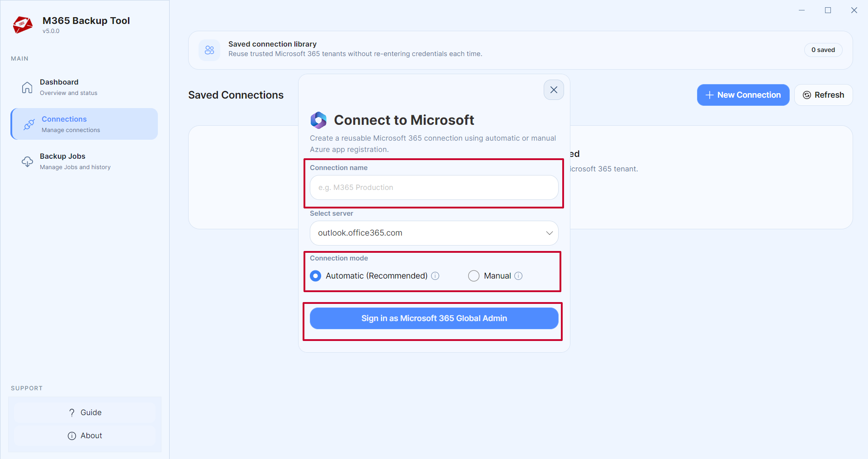Focus the Connection name input field
Viewport: 868px width, 459px height.
point(434,187)
